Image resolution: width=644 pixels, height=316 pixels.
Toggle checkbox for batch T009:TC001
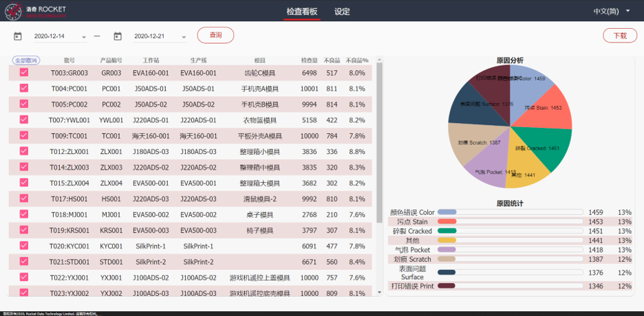[24, 135]
